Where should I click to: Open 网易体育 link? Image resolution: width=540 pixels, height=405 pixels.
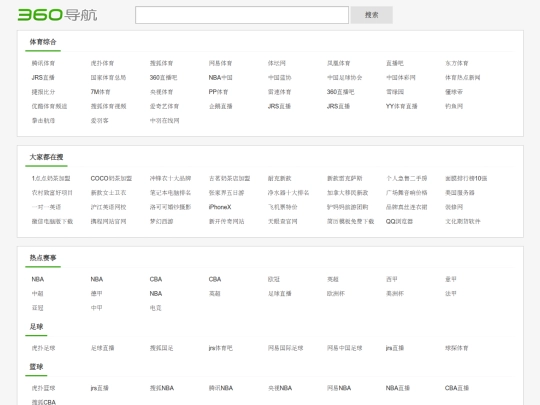tap(220, 63)
